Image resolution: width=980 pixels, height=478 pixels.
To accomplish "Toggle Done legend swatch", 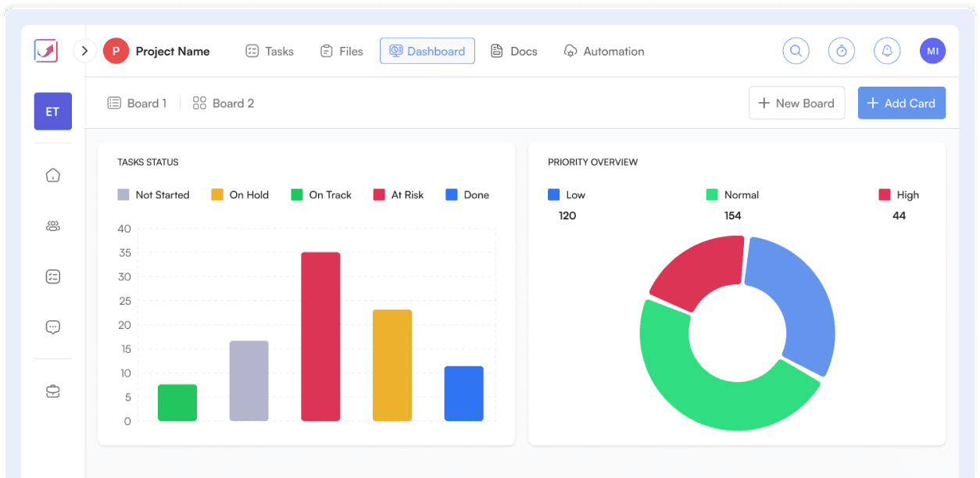I will [452, 194].
